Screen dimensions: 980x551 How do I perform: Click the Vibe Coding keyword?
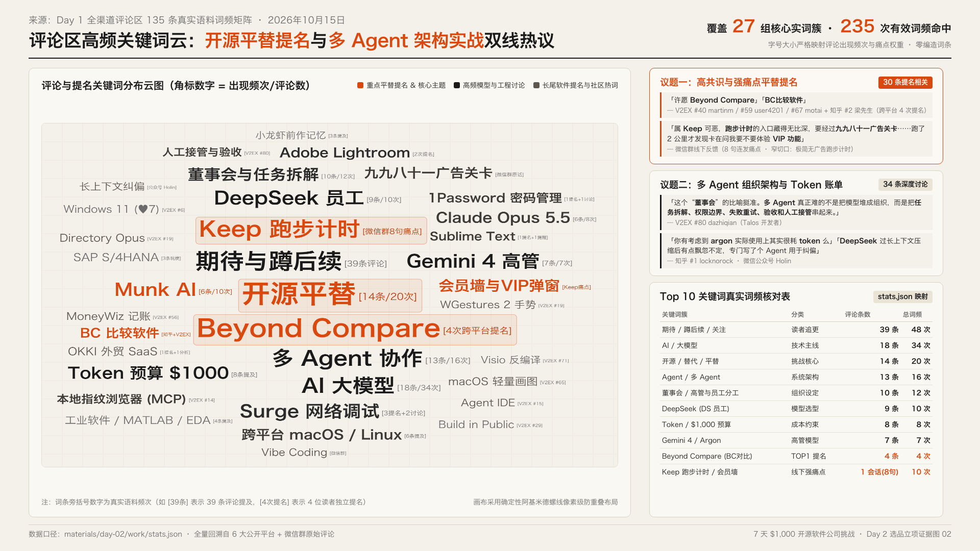pyautogui.click(x=294, y=453)
